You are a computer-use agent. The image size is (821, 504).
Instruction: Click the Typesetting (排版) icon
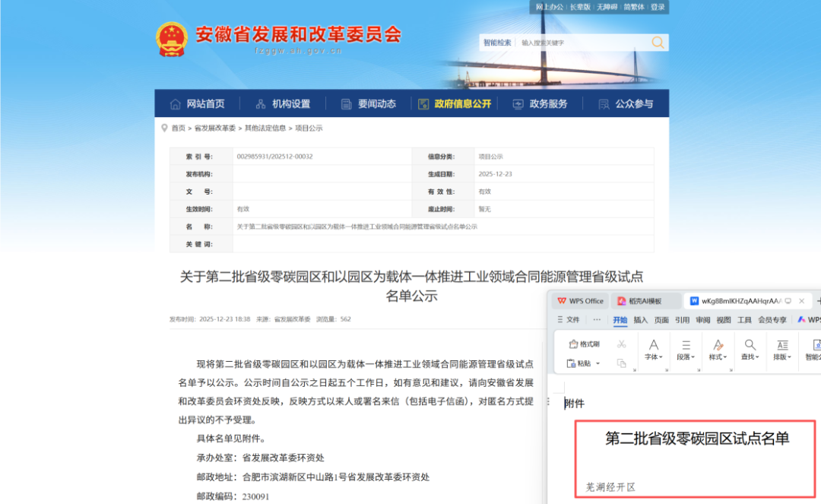[783, 345]
